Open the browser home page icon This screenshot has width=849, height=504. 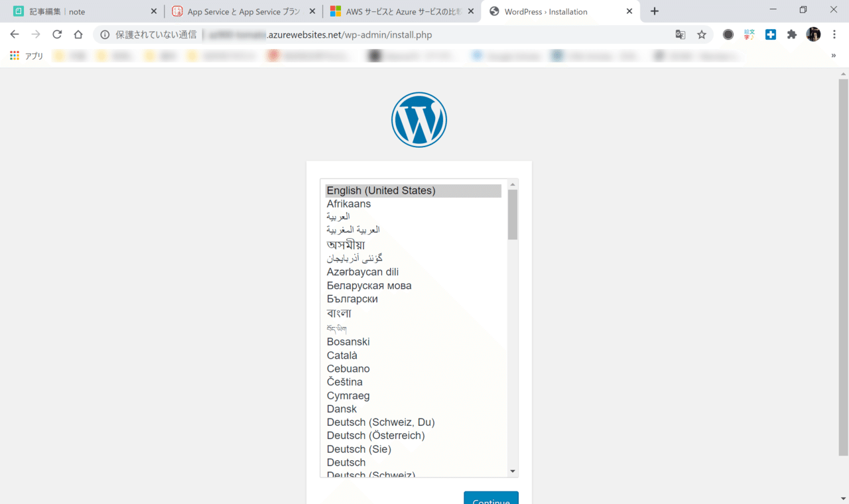coord(78,34)
